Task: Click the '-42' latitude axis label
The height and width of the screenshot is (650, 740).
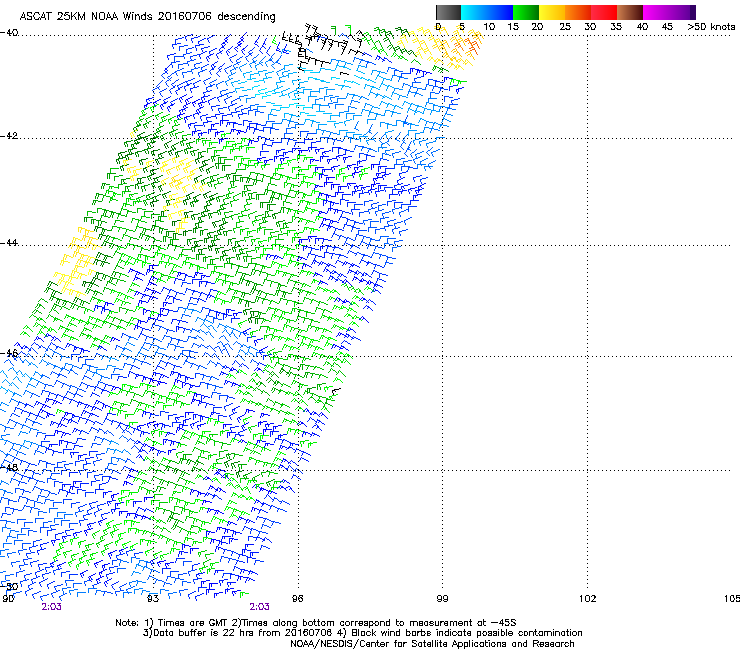Action: (9, 136)
